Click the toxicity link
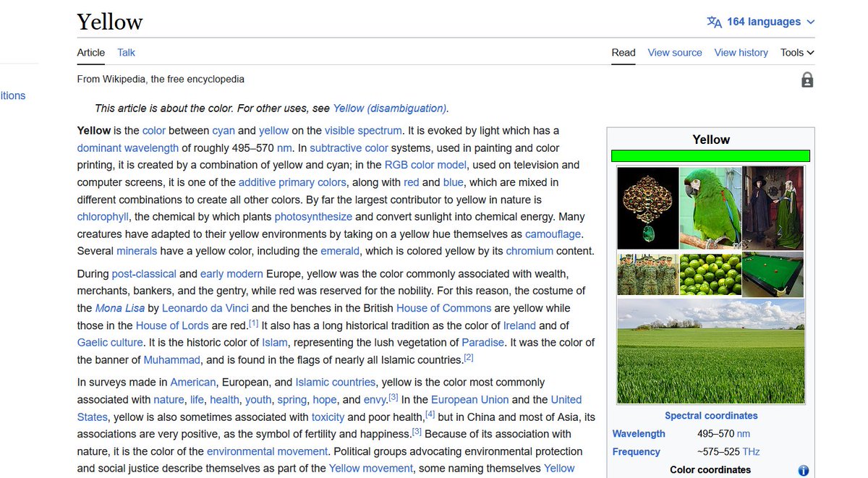Image resolution: width=868 pixels, height=478 pixels. 328,417
